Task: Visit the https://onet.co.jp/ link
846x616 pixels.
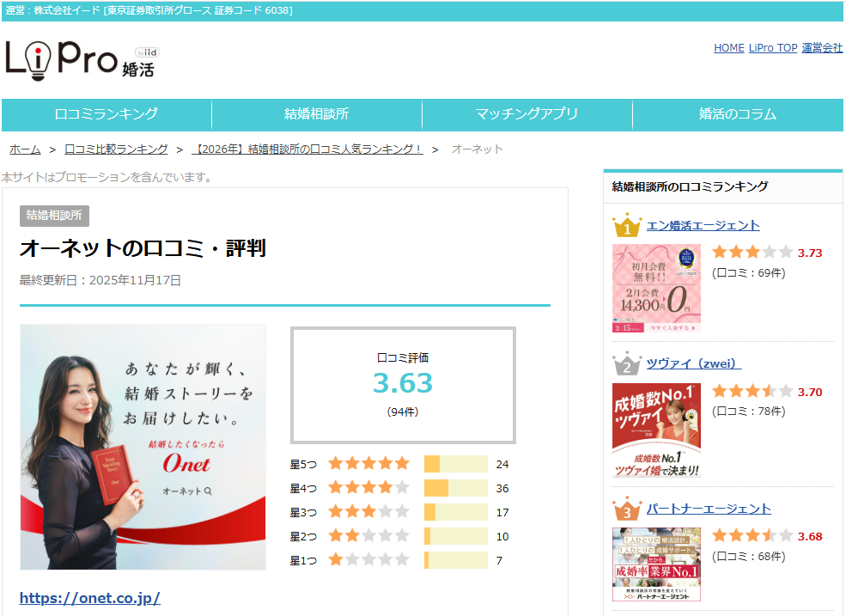Action: click(90, 598)
